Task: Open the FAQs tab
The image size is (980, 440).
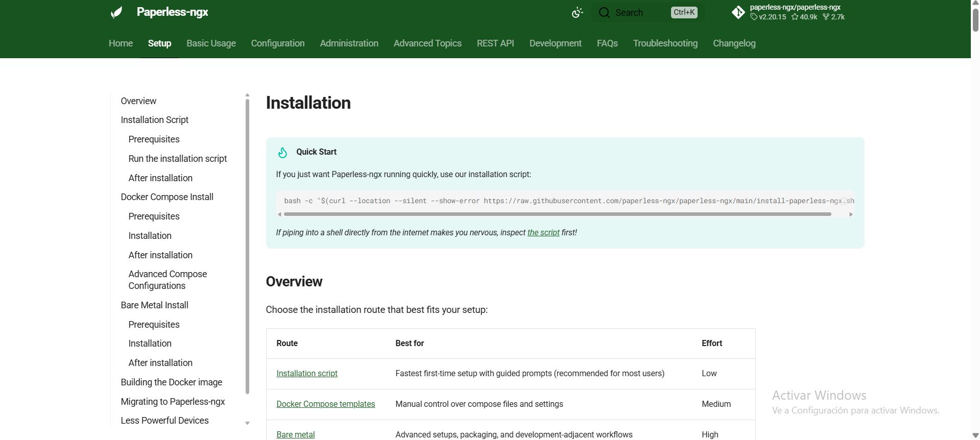Action: (607, 43)
